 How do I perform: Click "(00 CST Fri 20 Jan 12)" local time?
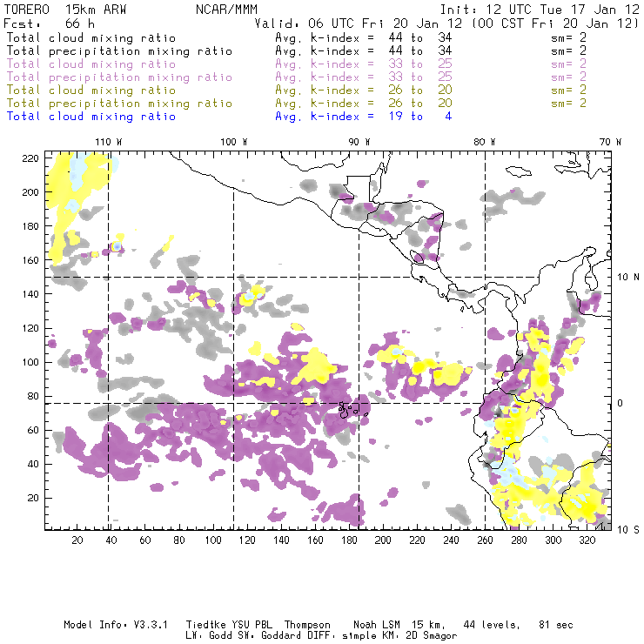pos(555,23)
